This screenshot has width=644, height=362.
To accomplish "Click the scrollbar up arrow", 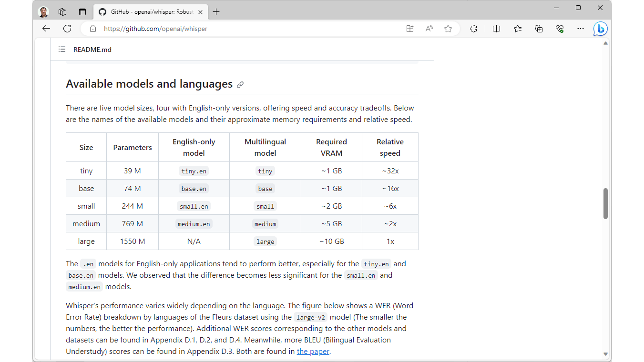I will (x=605, y=43).
